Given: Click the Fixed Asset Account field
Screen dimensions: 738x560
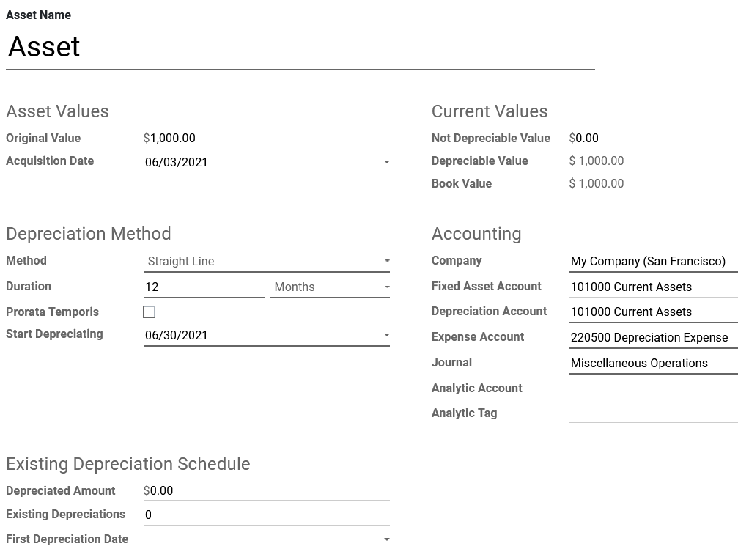Looking at the screenshot, I should click(653, 287).
